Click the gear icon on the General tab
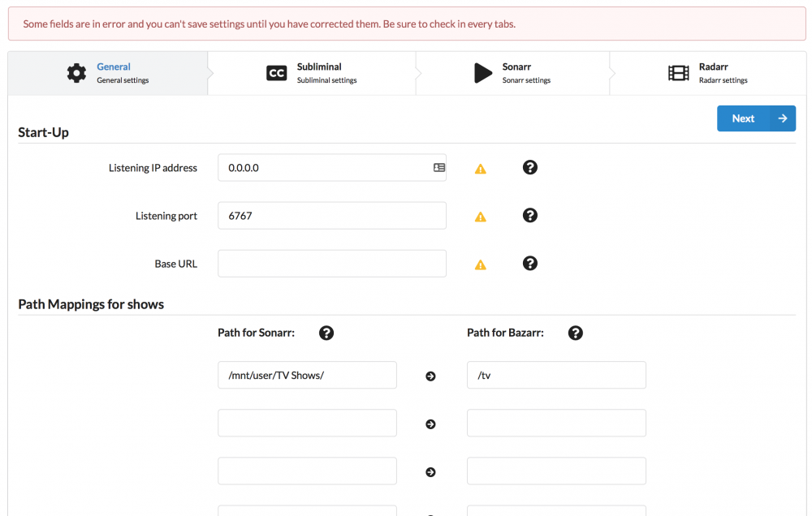 tap(76, 73)
